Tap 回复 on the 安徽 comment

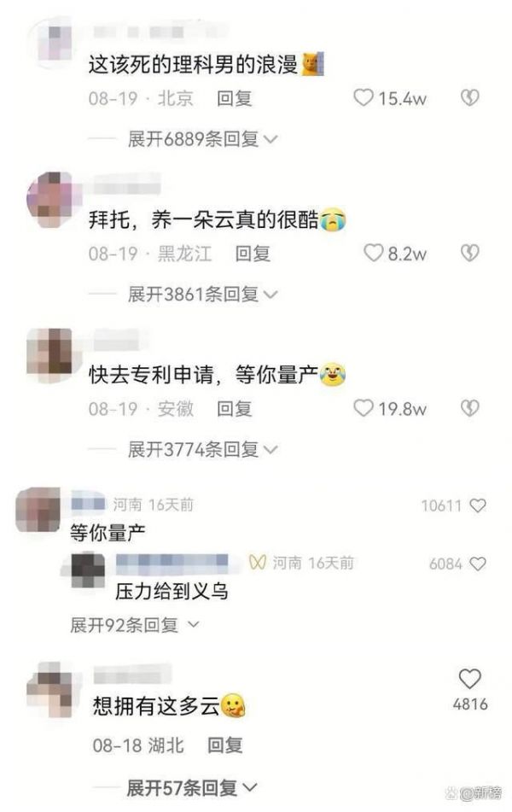(234, 409)
